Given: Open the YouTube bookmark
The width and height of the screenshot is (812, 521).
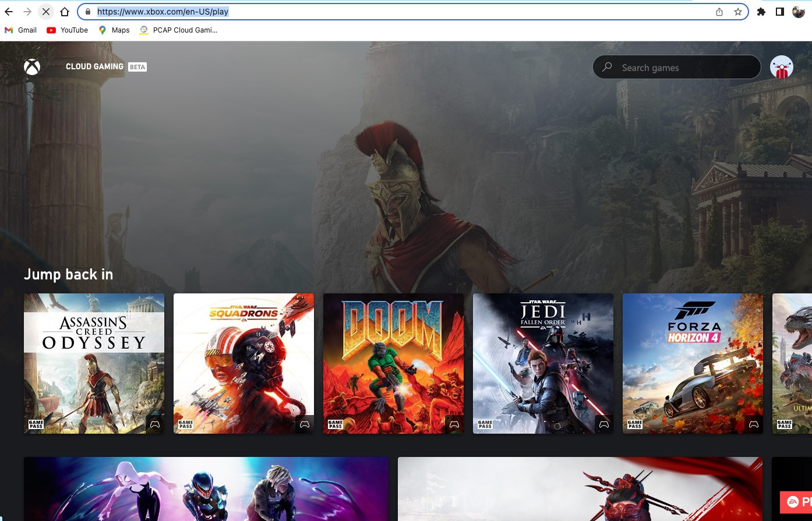Looking at the screenshot, I should [x=67, y=30].
